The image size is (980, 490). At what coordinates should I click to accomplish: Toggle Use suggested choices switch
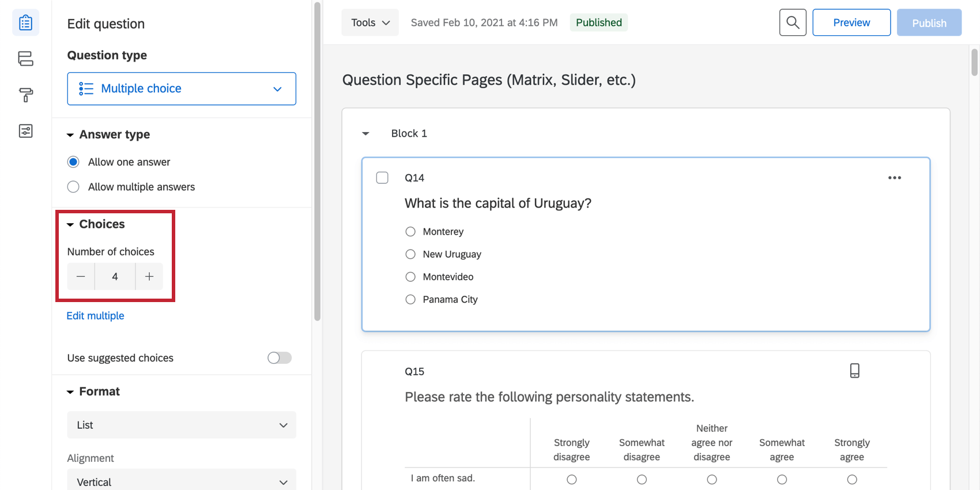pyautogui.click(x=280, y=358)
